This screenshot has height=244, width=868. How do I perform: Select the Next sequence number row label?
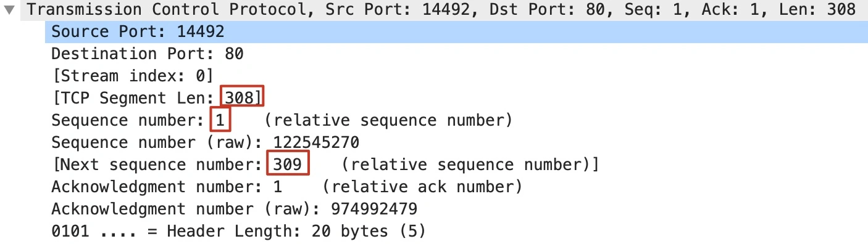159,165
